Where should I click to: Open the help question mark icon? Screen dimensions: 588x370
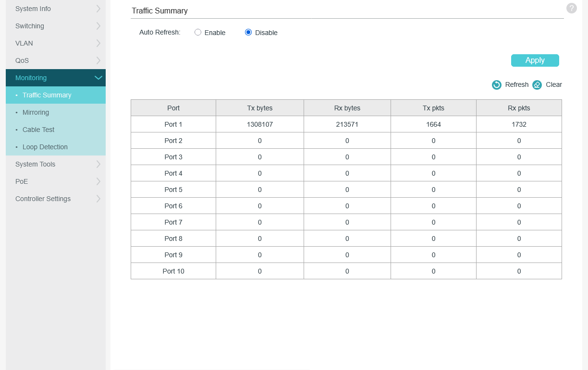pos(571,8)
